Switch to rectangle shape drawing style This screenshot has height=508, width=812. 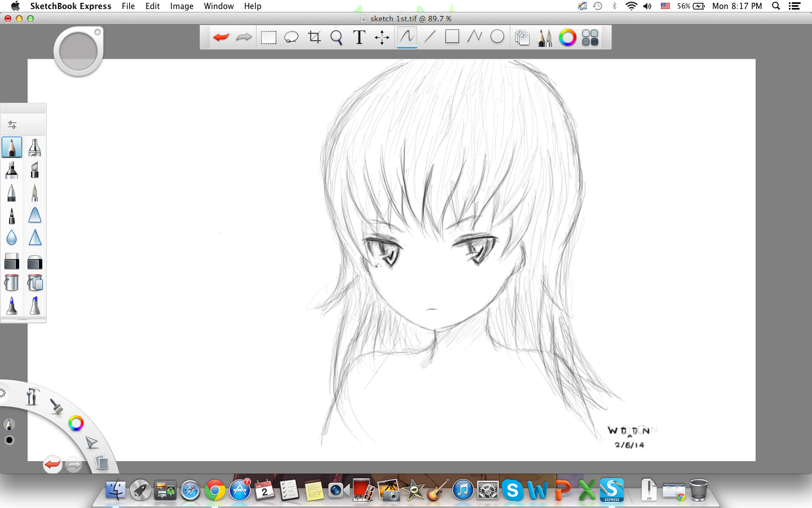[452, 37]
